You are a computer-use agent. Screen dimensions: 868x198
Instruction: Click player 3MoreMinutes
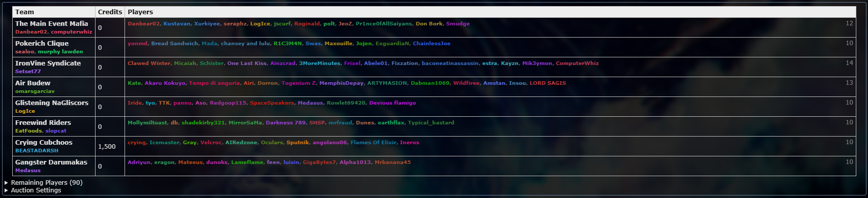(x=320, y=63)
